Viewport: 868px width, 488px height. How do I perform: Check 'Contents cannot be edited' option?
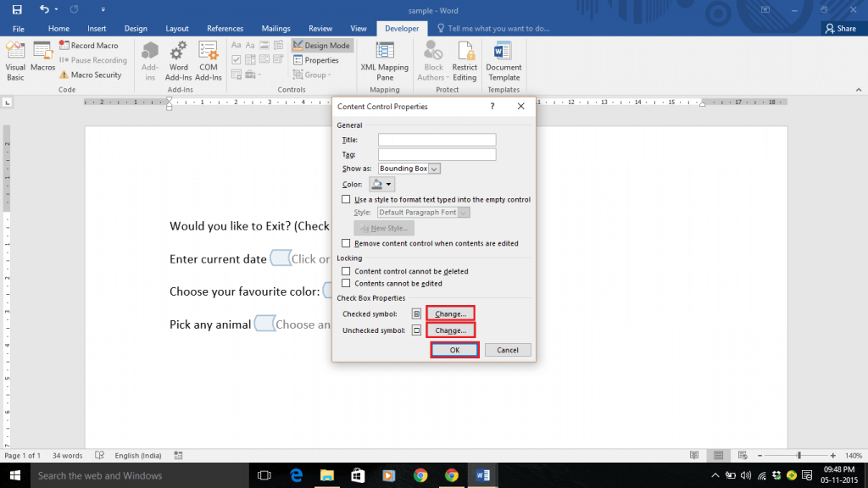click(346, 283)
